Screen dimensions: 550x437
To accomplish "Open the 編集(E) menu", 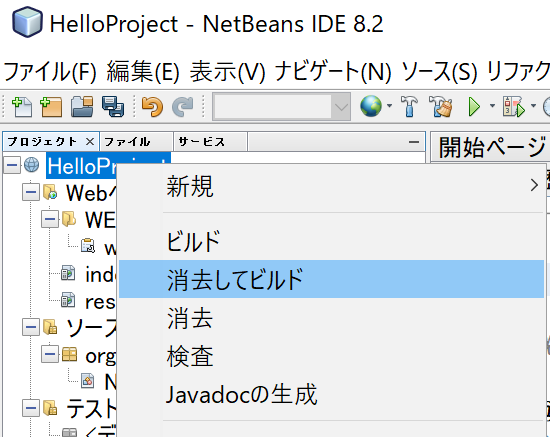I will pos(143,72).
